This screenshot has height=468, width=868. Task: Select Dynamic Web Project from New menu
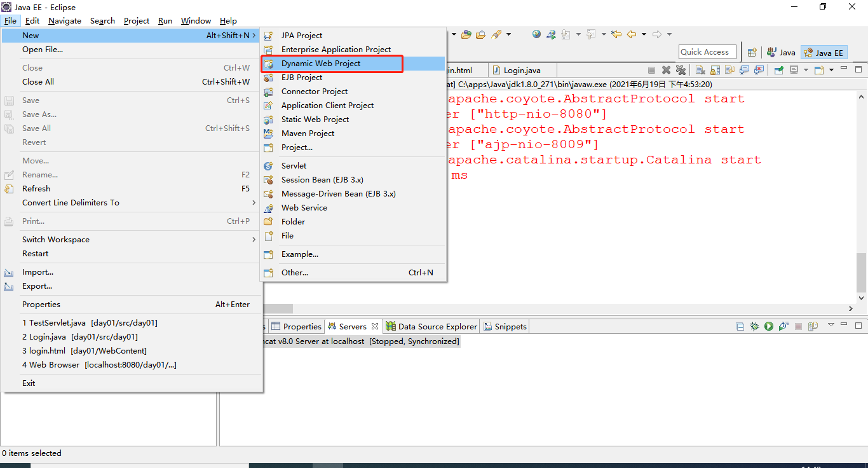[353, 64]
